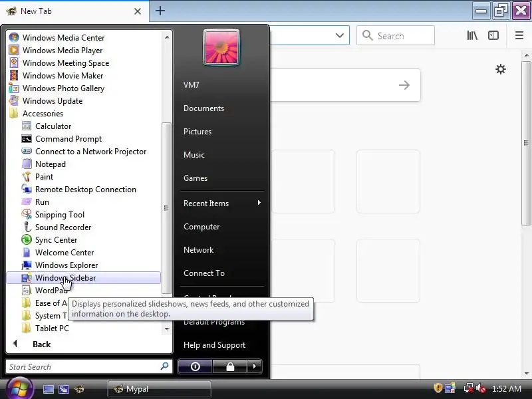Open Windows Explorer icon
Screen dimensions: 532x399
click(27, 265)
